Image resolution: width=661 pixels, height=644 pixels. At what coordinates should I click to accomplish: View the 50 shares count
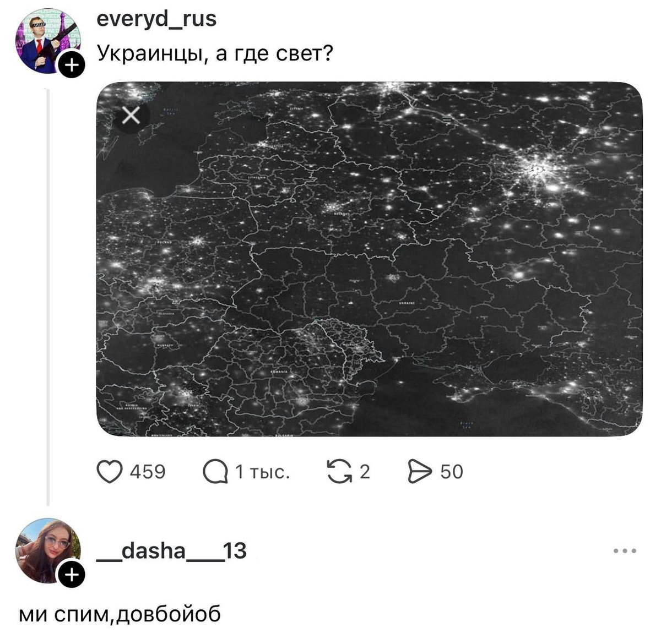tap(452, 472)
